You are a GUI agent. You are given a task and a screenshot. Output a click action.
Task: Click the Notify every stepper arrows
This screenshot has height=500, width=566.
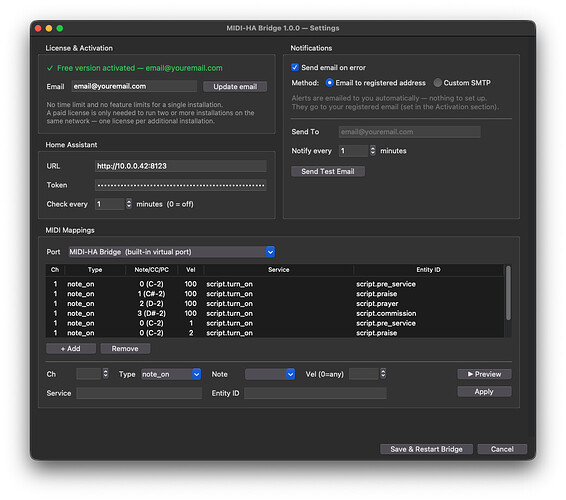click(x=373, y=151)
